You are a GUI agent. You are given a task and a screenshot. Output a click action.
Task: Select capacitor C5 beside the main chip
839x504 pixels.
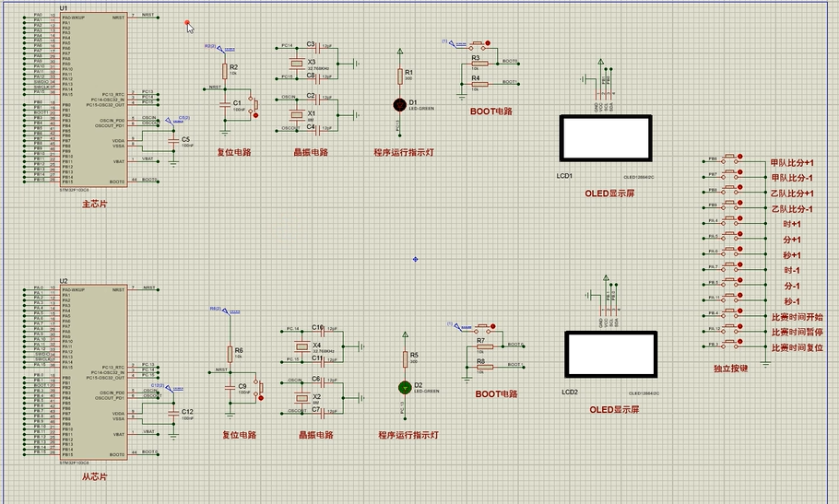coord(172,141)
